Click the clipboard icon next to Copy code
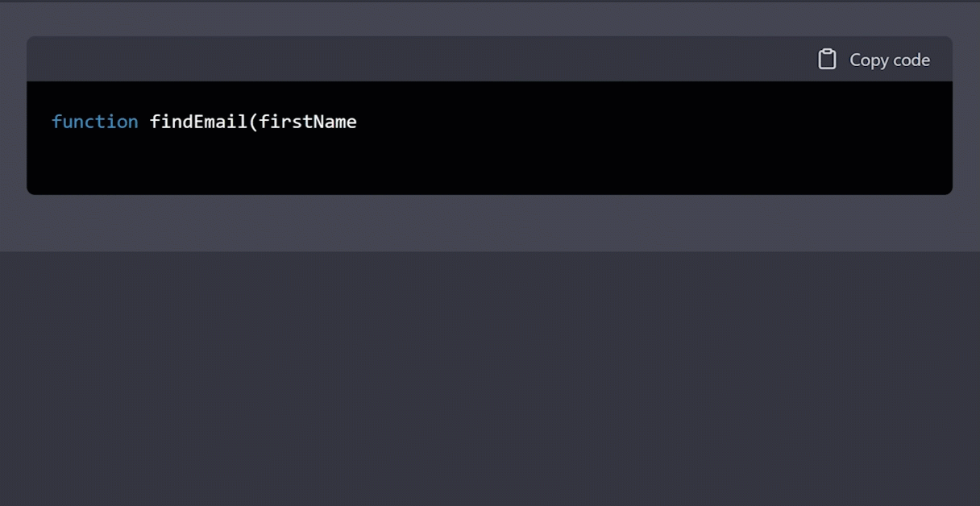980x506 pixels. (827, 60)
